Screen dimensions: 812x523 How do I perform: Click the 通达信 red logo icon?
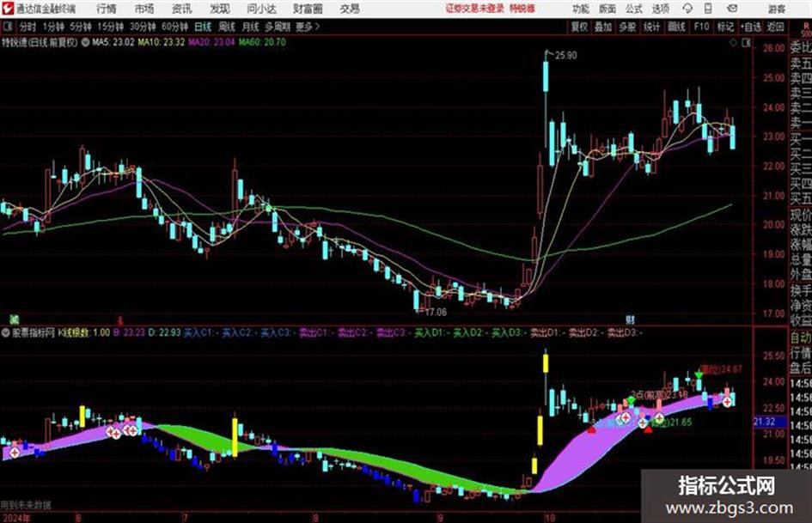click(8, 9)
